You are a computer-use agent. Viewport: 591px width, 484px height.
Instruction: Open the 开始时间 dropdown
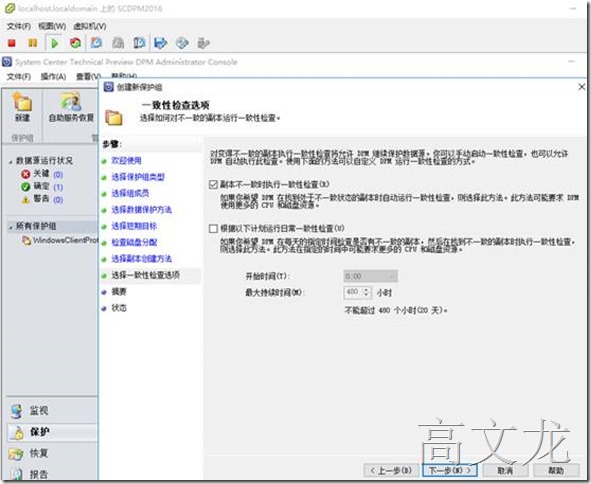click(370, 276)
